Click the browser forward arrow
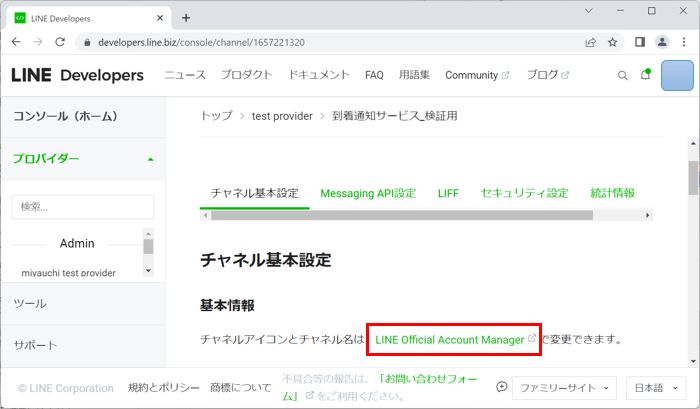700x409 pixels. (38, 42)
